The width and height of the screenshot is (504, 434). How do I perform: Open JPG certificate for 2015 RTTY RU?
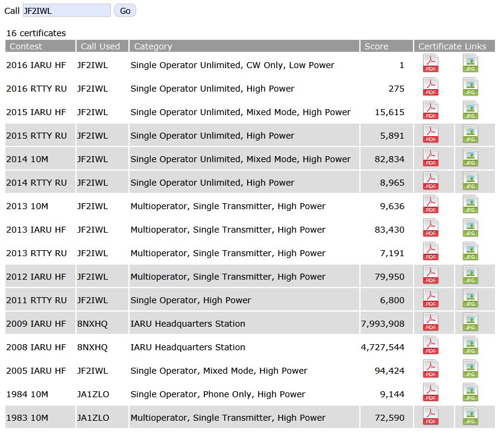pyautogui.click(x=470, y=134)
